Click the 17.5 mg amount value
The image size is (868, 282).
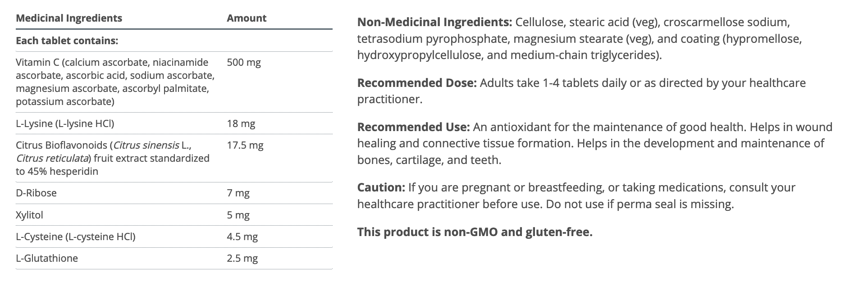coord(245,146)
